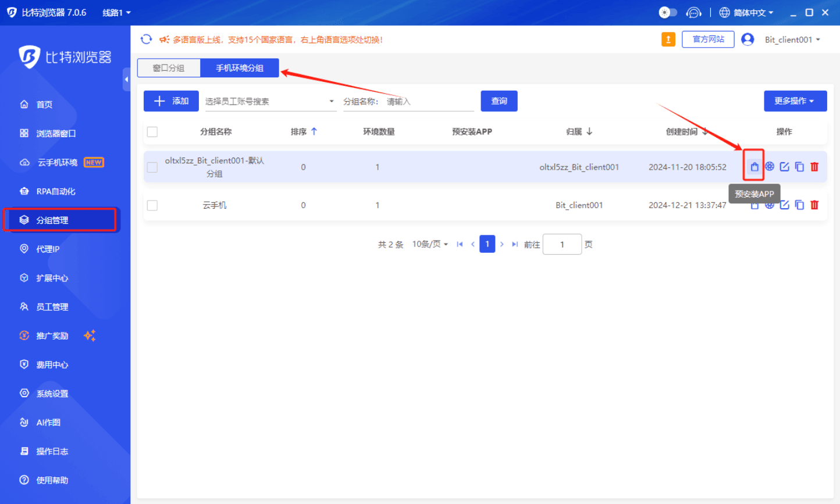Screen dimensions: 840x504
Task: Switch to the 窗口分组 tab
Action: pos(169,68)
